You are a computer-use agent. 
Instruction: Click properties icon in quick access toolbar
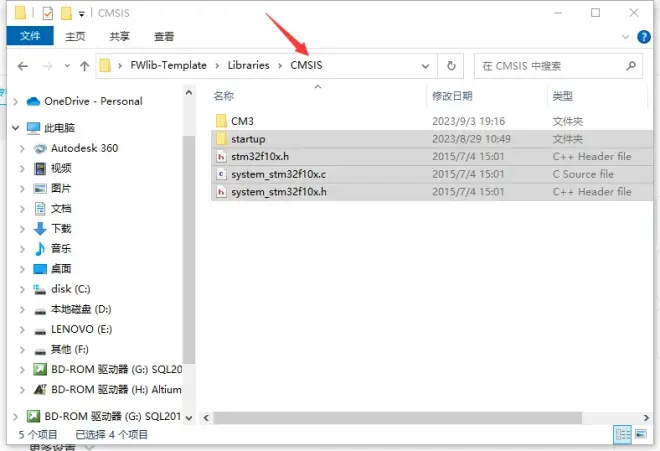pyautogui.click(x=48, y=13)
